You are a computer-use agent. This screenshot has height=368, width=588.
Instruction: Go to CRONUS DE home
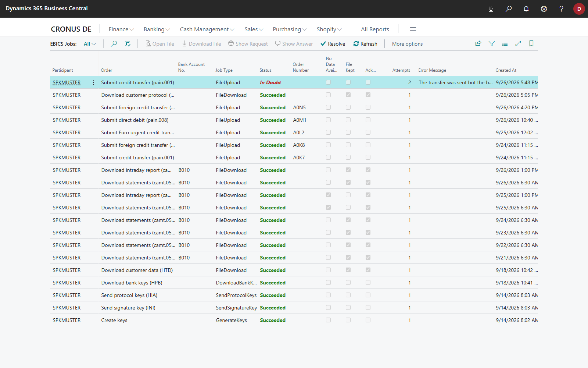pyautogui.click(x=71, y=29)
